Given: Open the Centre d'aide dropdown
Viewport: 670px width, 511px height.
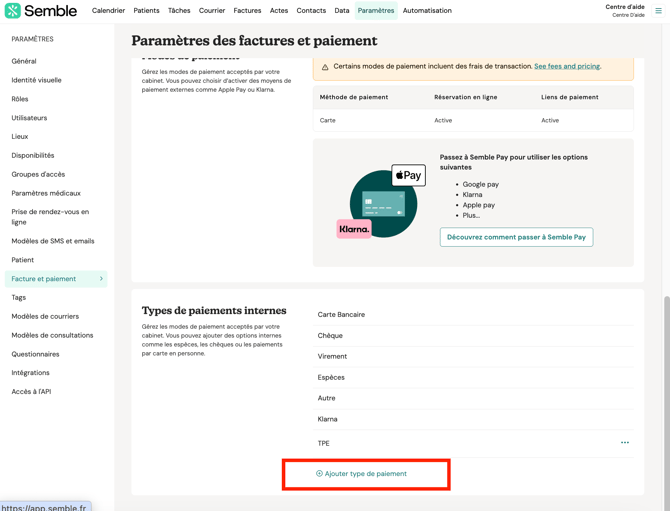Looking at the screenshot, I should click(624, 11).
